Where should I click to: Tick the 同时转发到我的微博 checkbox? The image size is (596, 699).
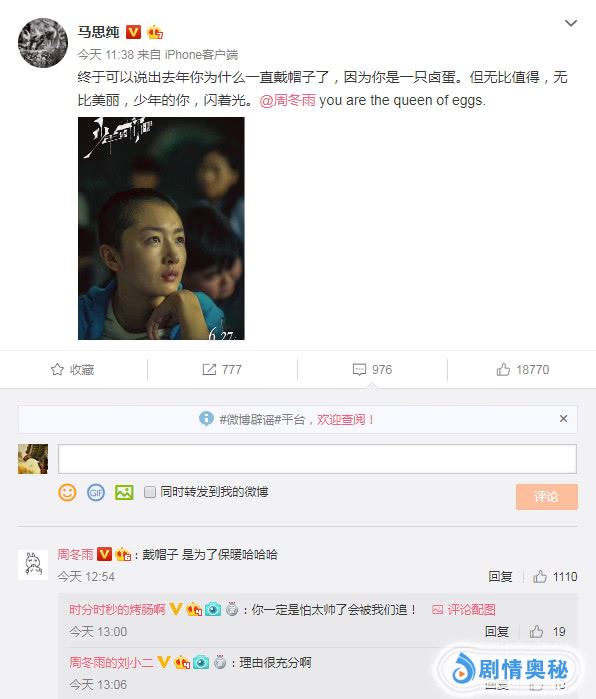[150, 492]
